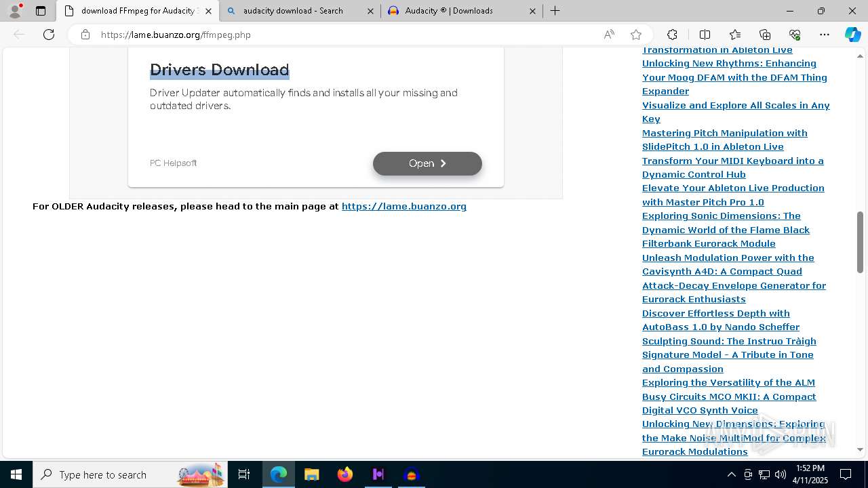868x488 pixels.
Task: Open Unleash Modulation Power Cavisynth A4D link
Action: pyautogui.click(x=734, y=279)
